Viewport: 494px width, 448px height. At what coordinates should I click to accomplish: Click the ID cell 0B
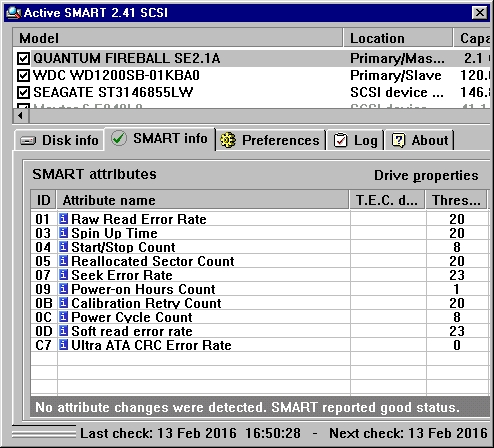tap(44, 303)
